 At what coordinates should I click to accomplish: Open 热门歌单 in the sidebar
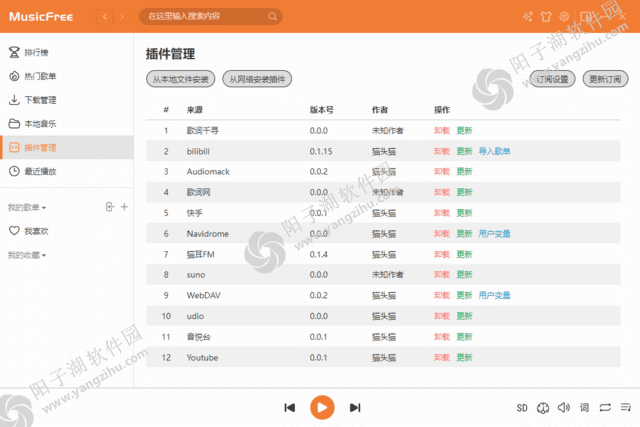point(67,76)
